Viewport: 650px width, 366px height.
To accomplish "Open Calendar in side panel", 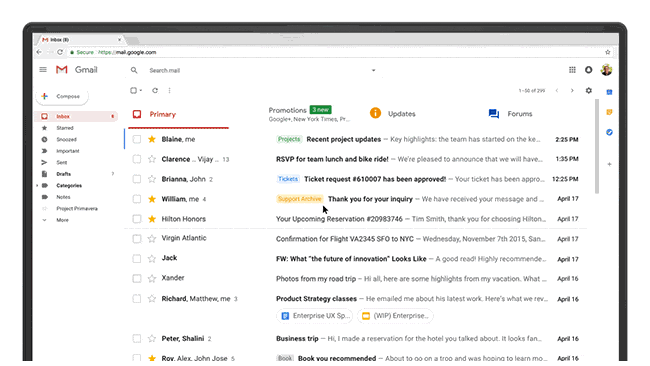I will [609, 92].
